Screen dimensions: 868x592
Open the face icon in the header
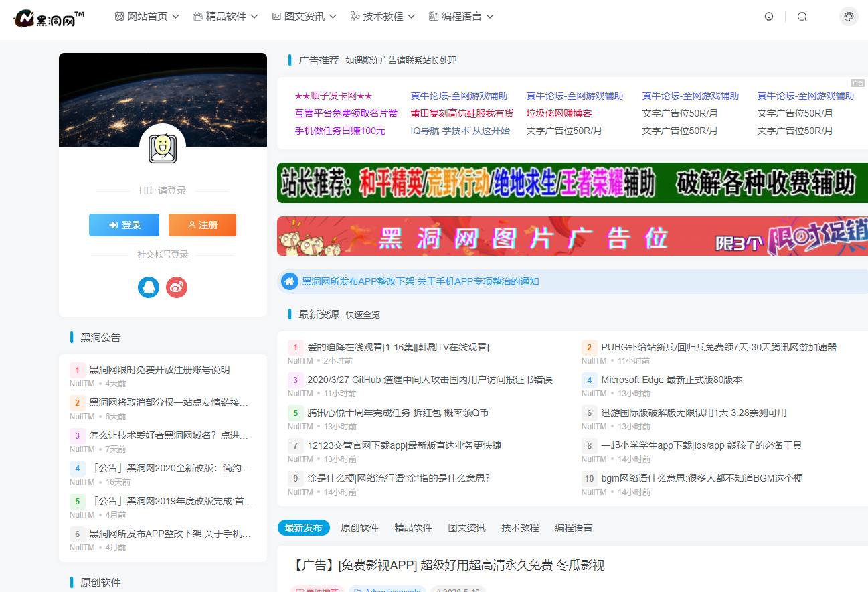[x=769, y=17]
